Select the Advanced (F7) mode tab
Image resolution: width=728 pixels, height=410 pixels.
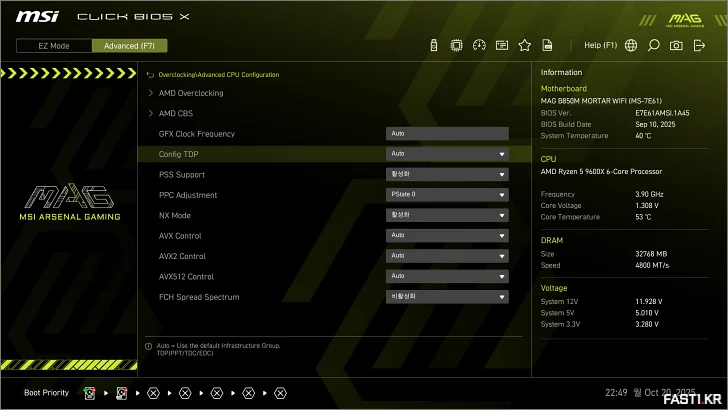pos(130,46)
